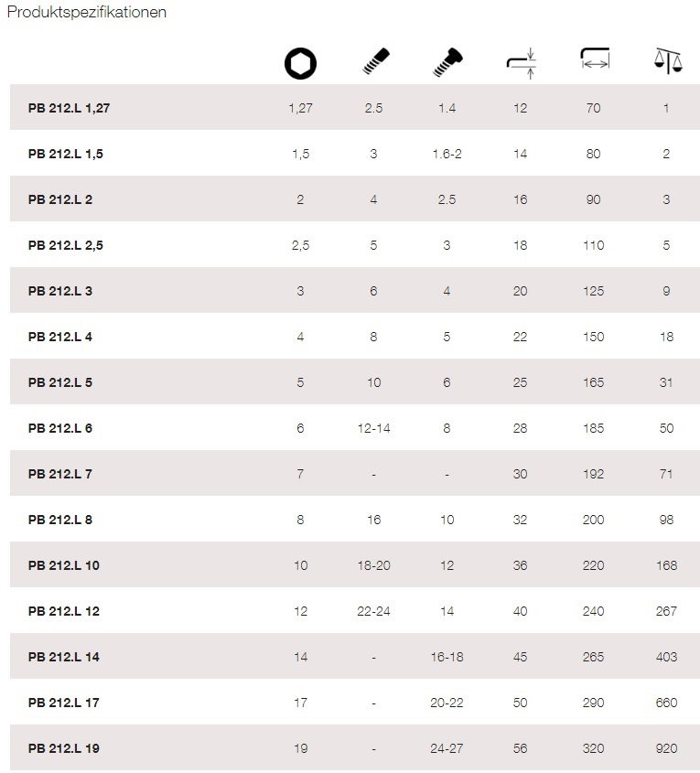Image resolution: width=700 pixels, height=773 pixels.
Task: Open the PB 212.L 8 entry
Action: pos(60,520)
